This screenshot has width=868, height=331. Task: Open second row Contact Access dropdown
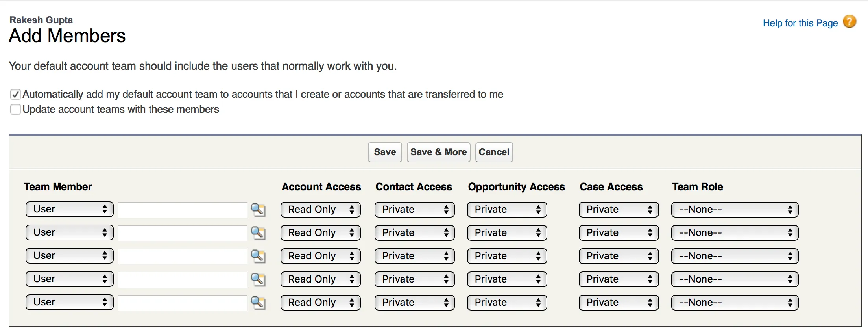click(414, 233)
